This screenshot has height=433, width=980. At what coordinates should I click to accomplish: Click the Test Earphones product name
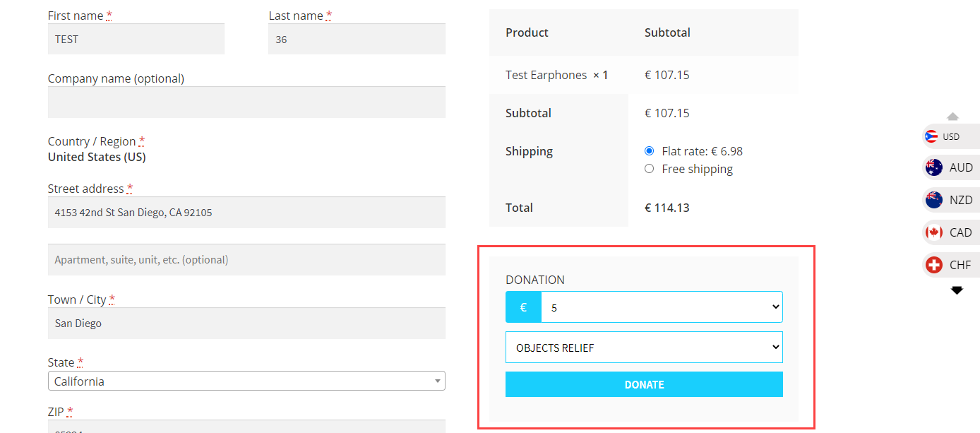point(545,74)
